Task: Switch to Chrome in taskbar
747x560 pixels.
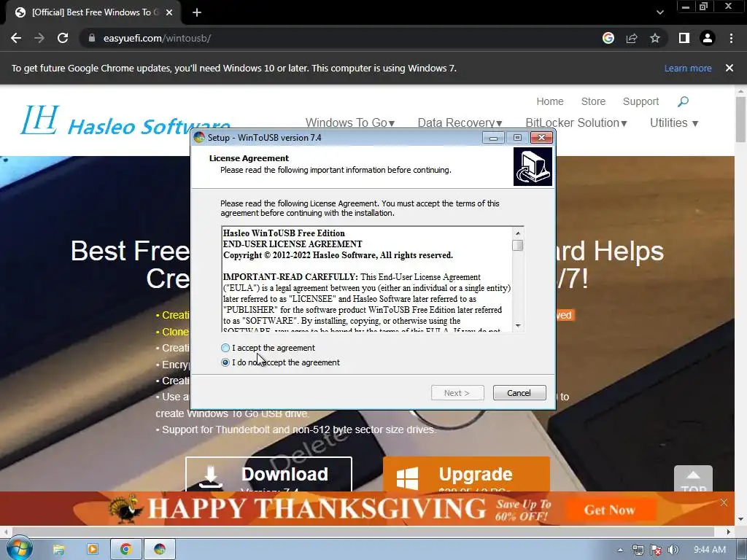Action: pos(125,550)
